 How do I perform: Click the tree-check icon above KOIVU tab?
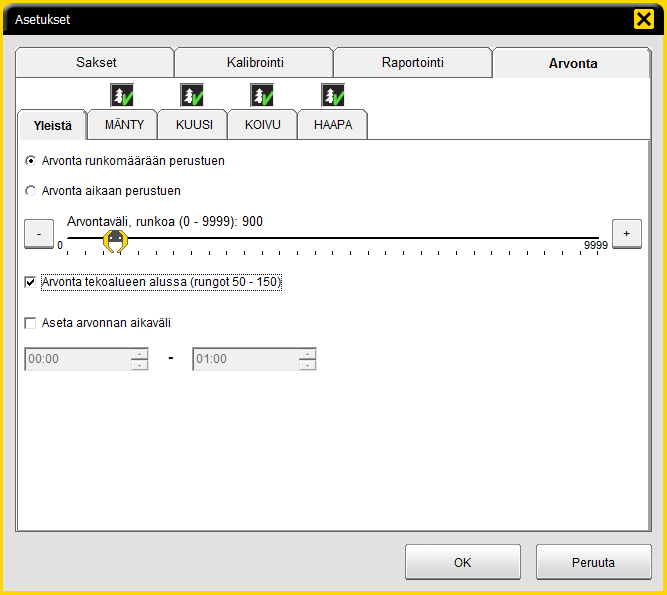[x=262, y=95]
